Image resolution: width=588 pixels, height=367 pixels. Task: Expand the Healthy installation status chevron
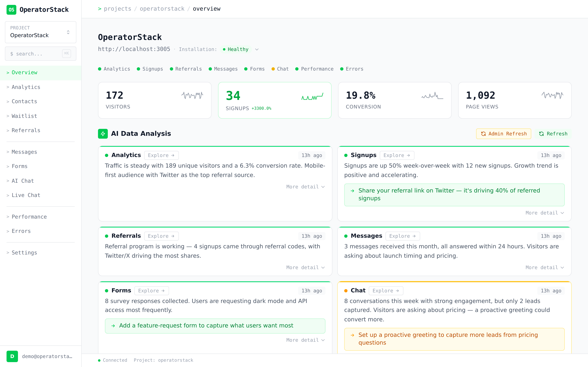[257, 49]
